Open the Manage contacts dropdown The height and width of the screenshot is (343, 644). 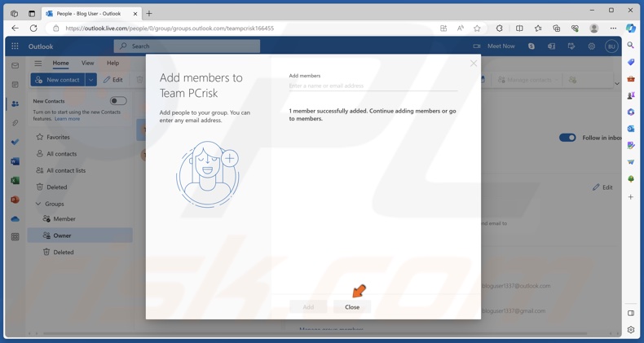click(528, 80)
